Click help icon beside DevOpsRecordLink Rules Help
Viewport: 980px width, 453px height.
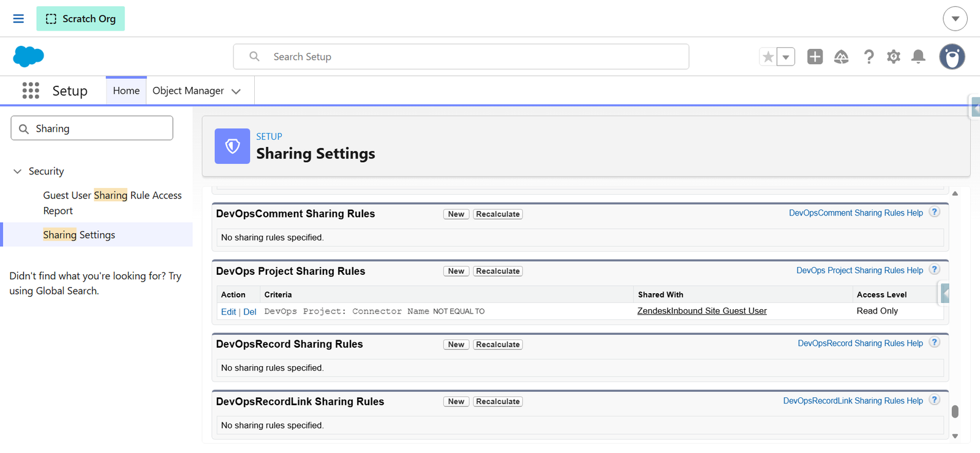[934, 400]
